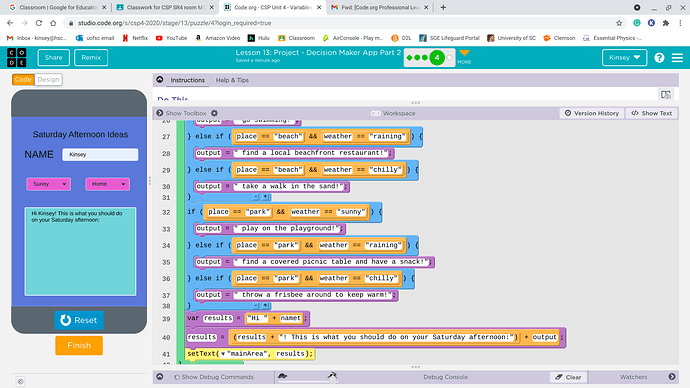The width and height of the screenshot is (690, 388).
Task: Click Show Debug Commands
Action: (214, 377)
